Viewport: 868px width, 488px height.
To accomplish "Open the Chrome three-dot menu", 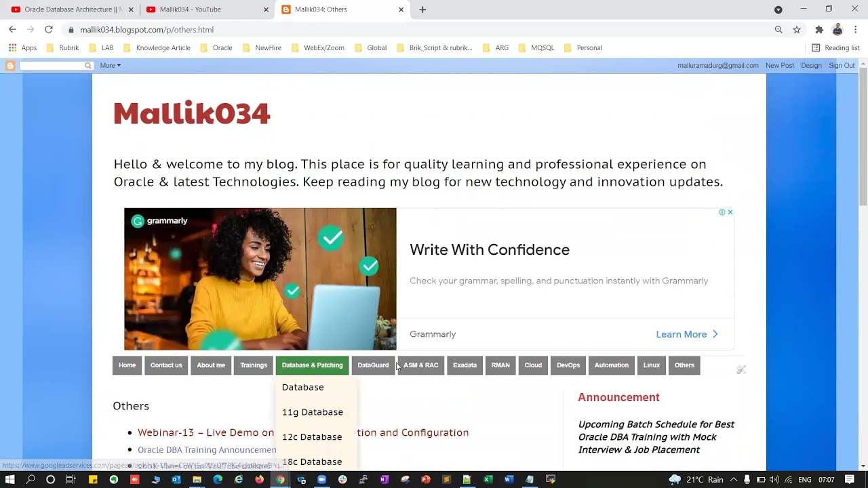I will pyautogui.click(x=856, y=30).
